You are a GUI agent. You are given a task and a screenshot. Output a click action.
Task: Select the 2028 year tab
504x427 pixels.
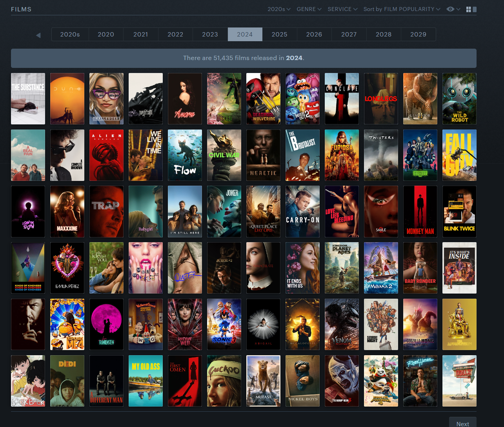[x=384, y=35]
